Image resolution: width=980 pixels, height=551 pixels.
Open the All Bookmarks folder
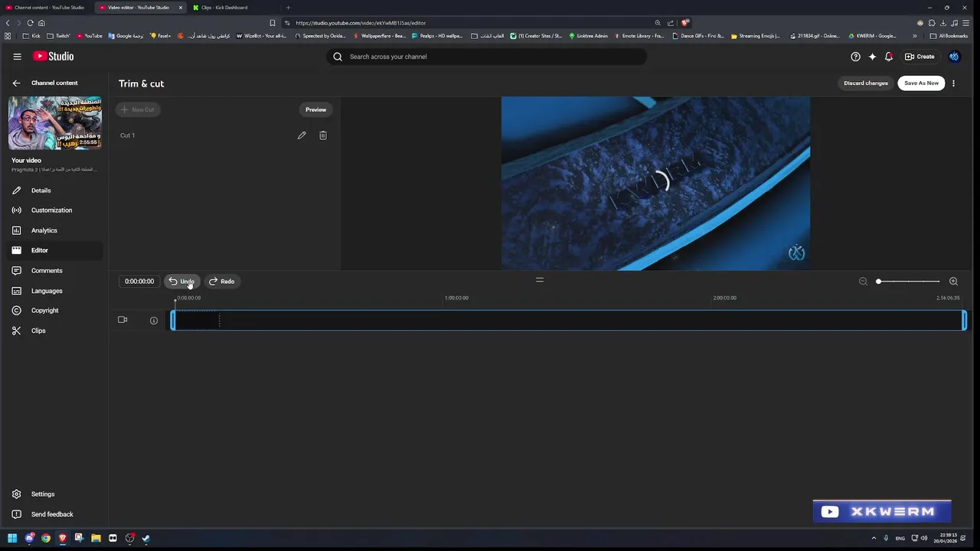949,36
